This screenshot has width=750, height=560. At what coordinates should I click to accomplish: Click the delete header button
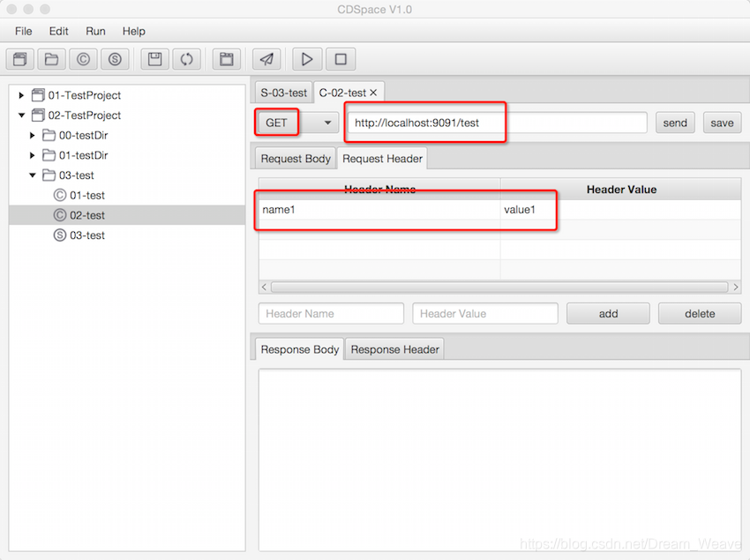pyautogui.click(x=700, y=314)
